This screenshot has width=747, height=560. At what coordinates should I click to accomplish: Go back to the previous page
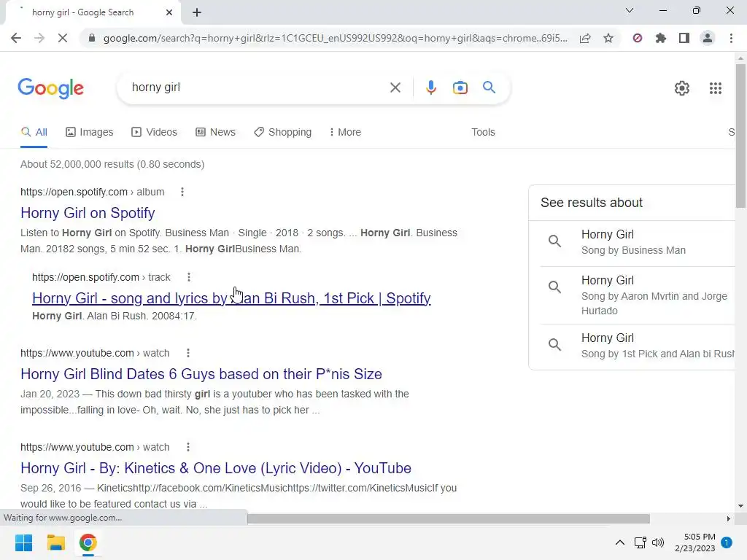click(x=16, y=38)
